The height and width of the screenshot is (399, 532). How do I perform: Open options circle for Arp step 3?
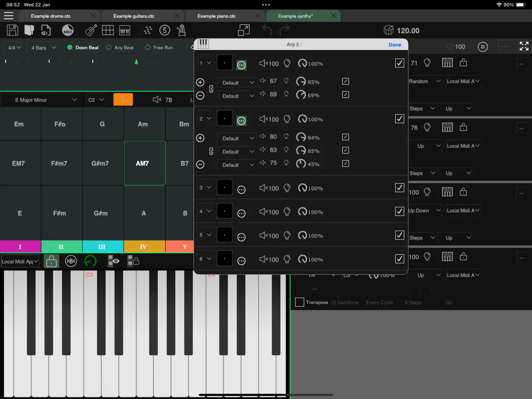[242, 190]
